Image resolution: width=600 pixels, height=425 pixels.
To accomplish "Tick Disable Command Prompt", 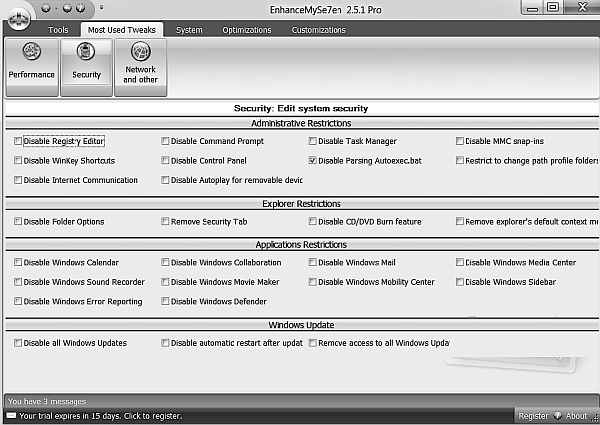I will (165, 141).
